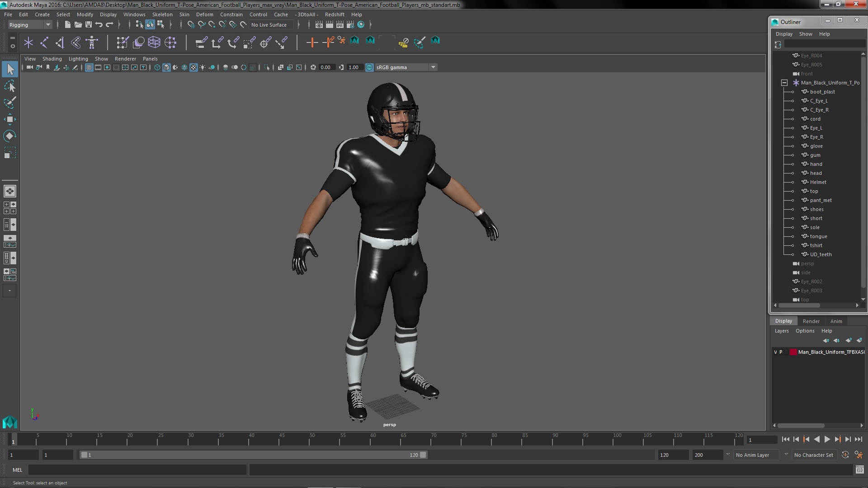Open the Script Editor icon
The width and height of the screenshot is (868, 488).
[x=859, y=470]
